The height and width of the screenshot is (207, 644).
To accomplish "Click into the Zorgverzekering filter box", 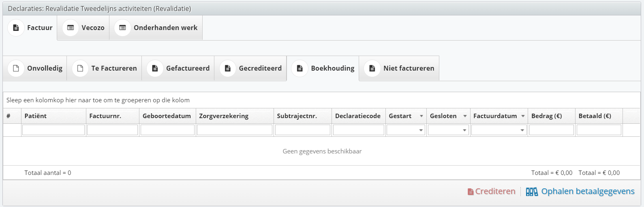I will coord(234,130).
